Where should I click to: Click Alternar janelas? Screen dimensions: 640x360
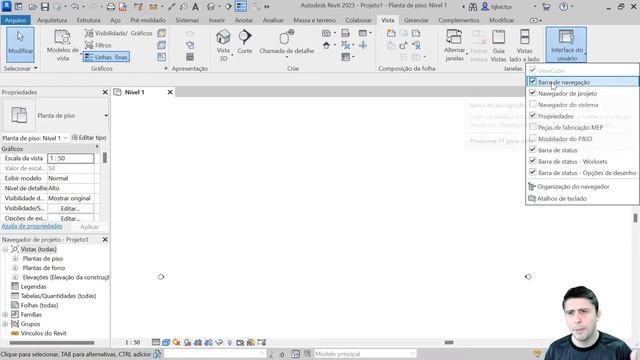tap(454, 45)
